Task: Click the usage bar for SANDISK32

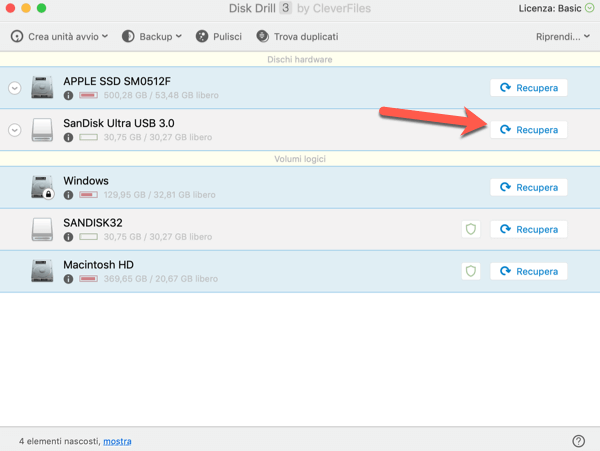Action: pyautogui.click(x=88, y=237)
